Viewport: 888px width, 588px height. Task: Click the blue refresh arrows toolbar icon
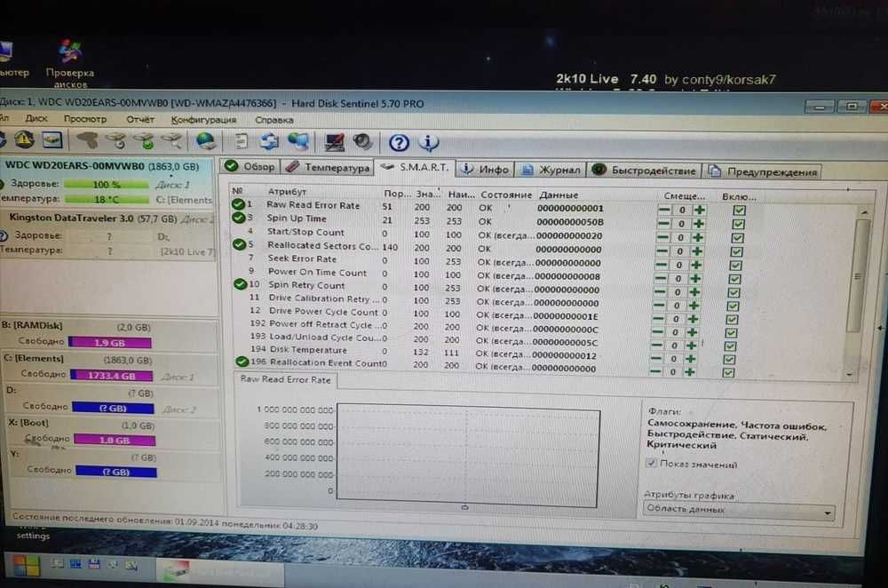pos(270,141)
